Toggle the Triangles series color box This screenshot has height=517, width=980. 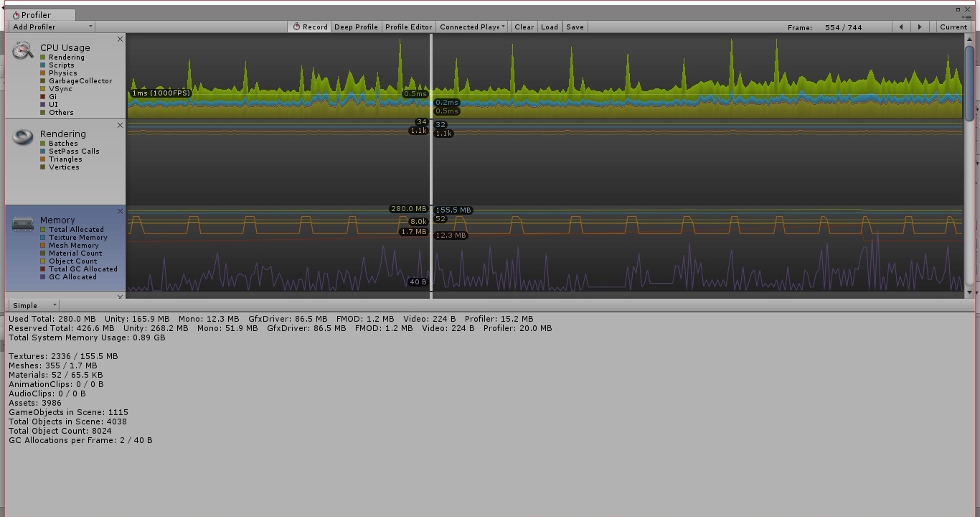point(43,159)
